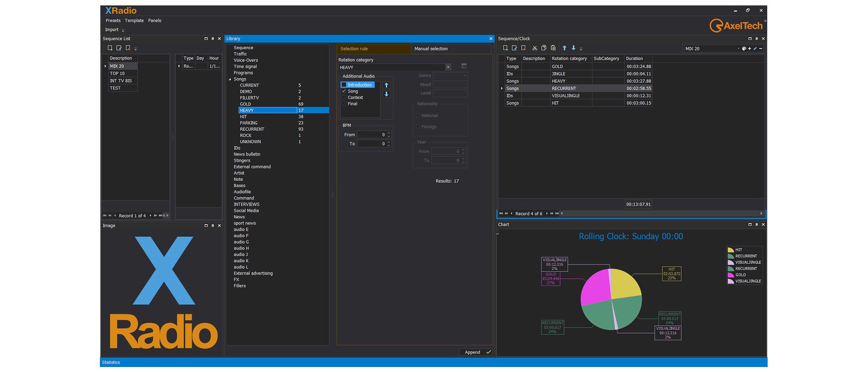Enable the Introduction checkbox

click(344, 85)
